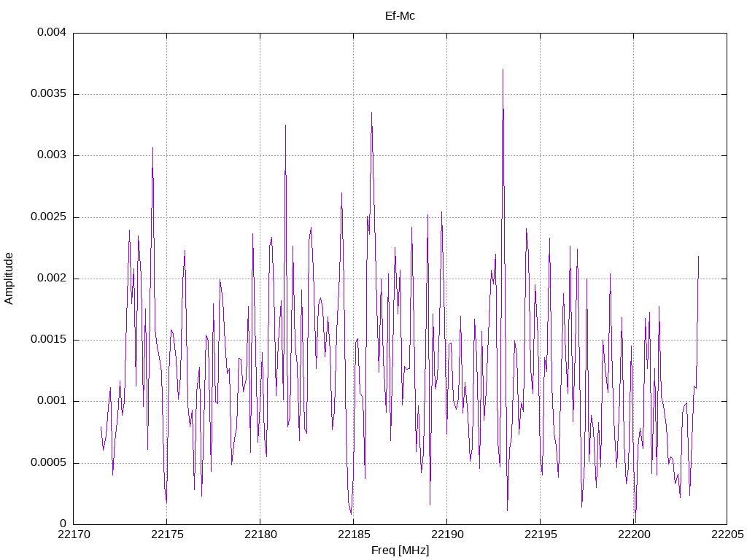Viewport: 747px width, 560px height.
Task: Click the y-axis tick label 0.0015
Action: [48, 340]
